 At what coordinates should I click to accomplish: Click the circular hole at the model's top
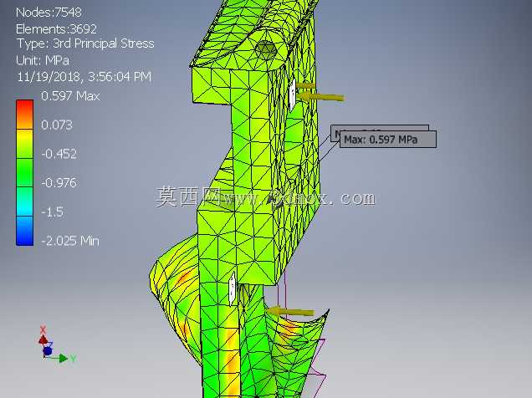pos(266,50)
